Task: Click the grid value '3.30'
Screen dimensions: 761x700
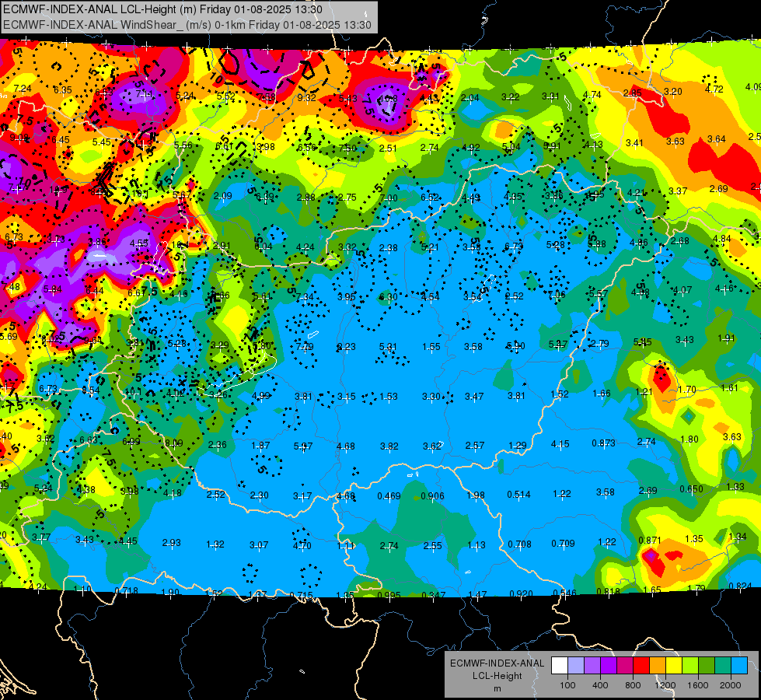Action: click(431, 397)
